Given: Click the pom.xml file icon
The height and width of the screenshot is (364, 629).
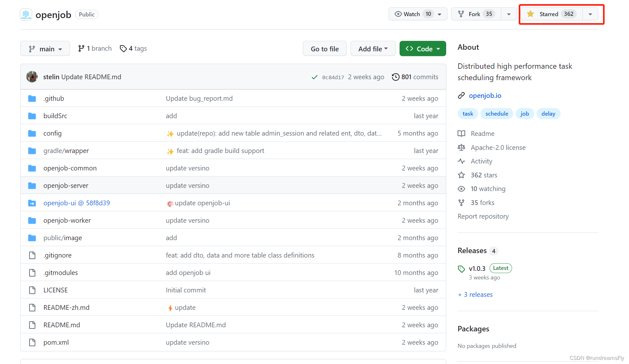Looking at the screenshot, I should (x=32, y=342).
